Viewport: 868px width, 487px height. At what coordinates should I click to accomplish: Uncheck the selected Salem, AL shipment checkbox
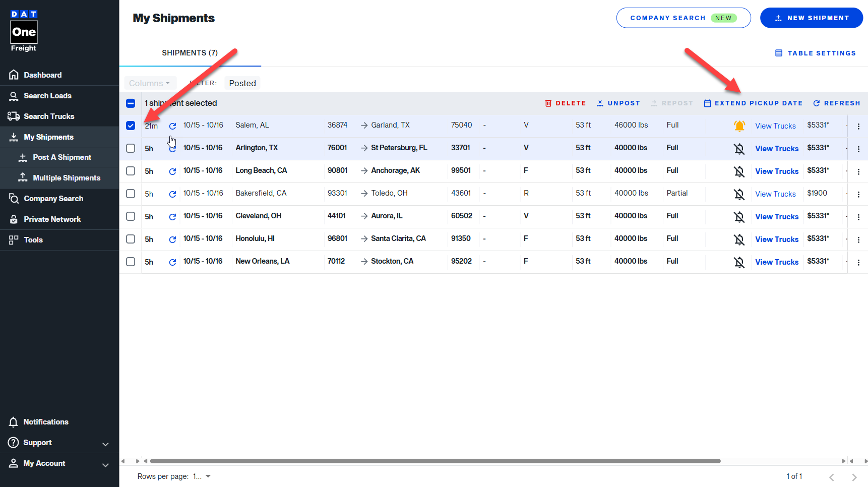click(131, 126)
